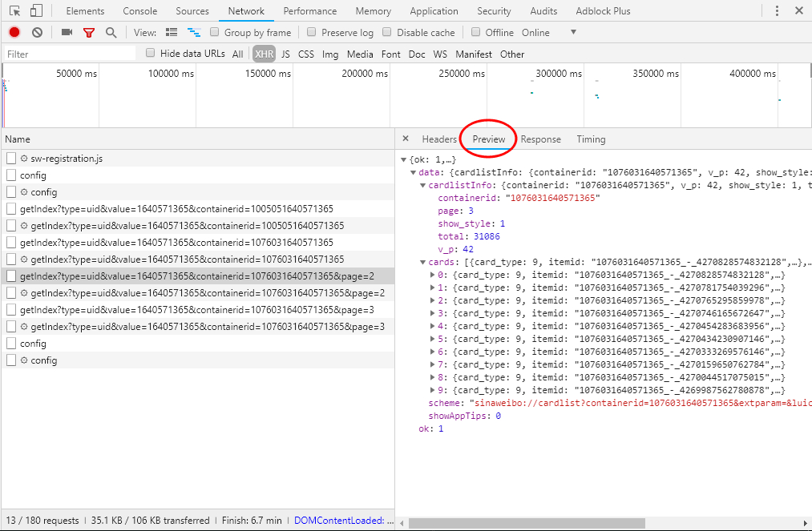Enable the Preserve log checkbox
Image resolution: width=812 pixels, height=531 pixels.
point(313,33)
